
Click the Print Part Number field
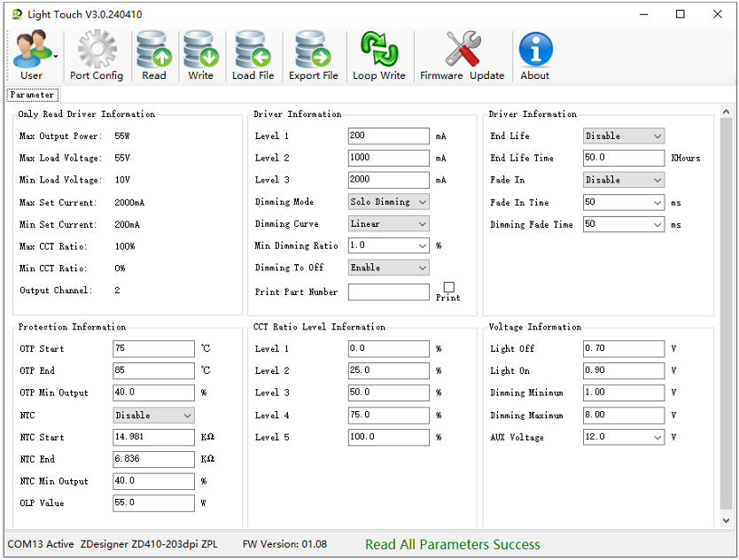(x=388, y=292)
